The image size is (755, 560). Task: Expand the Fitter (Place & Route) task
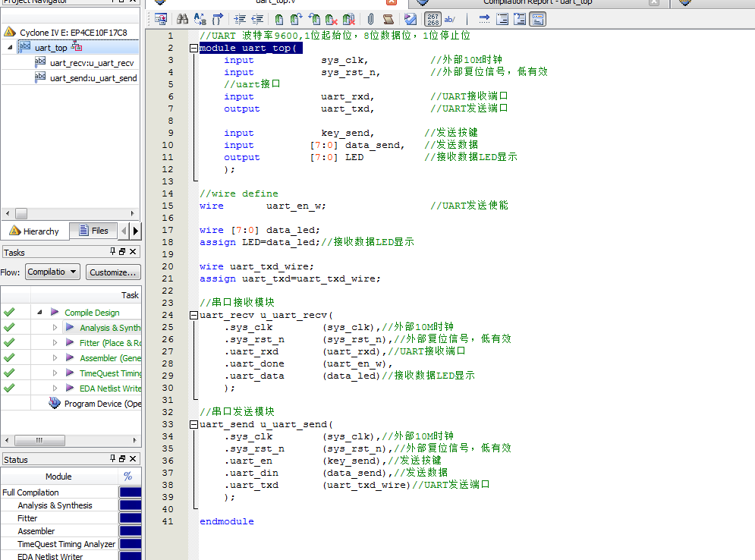(x=55, y=343)
